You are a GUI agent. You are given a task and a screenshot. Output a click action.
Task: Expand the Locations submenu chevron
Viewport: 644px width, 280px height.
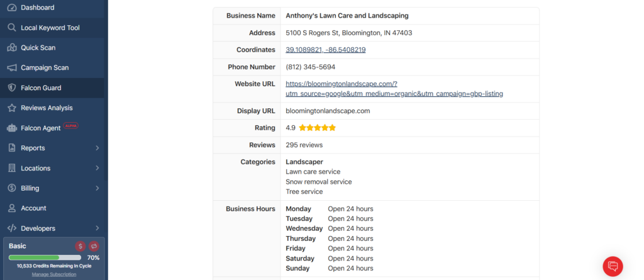click(x=97, y=169)
